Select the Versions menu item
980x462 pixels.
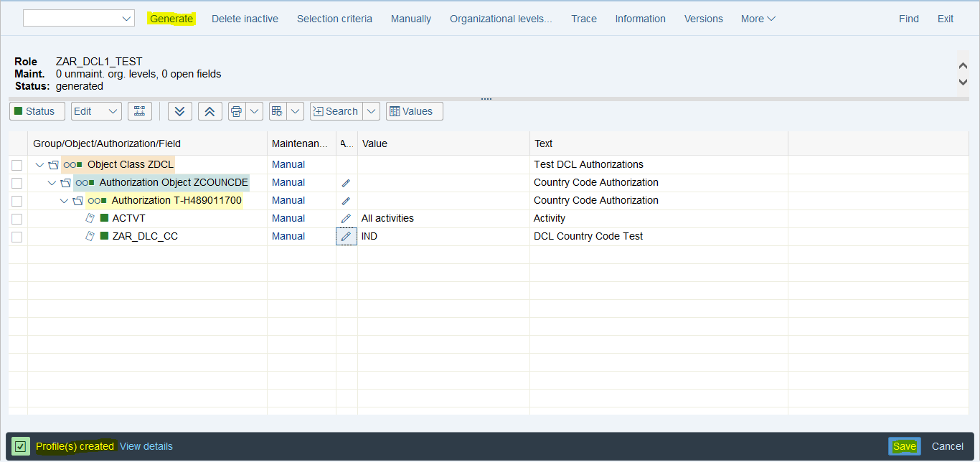coord(703,19)
